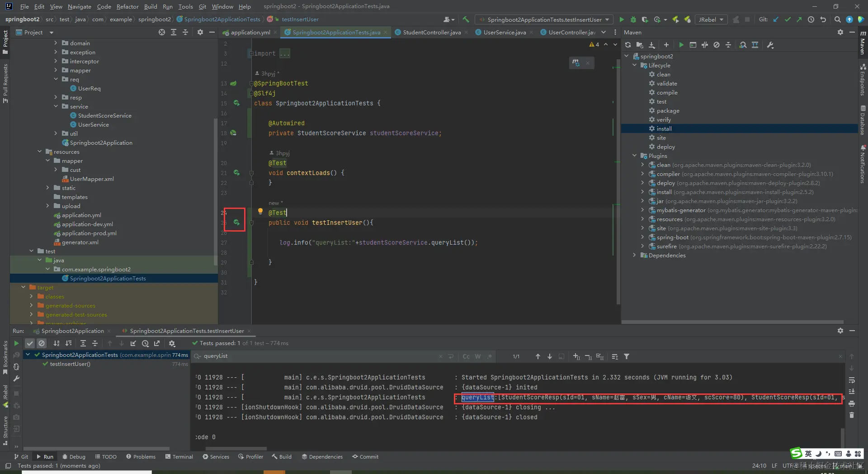Collapse the service folder in Project tree
This screenshot has height=474, width=868.
pos(56,106)
